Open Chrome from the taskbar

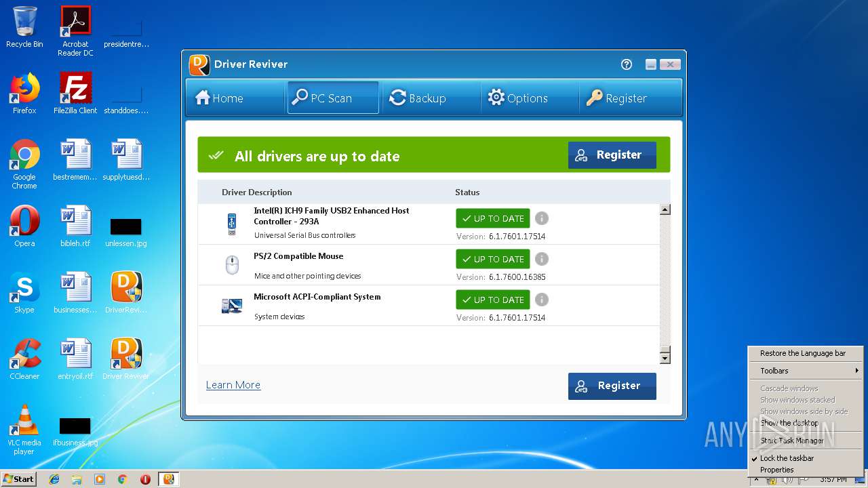(x=123, y=479)
